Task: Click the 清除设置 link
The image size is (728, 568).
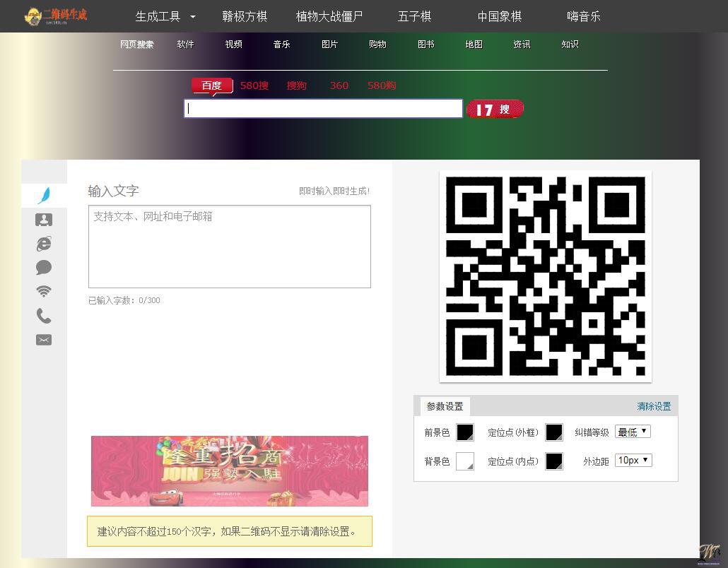Action: tap(654, 406)
